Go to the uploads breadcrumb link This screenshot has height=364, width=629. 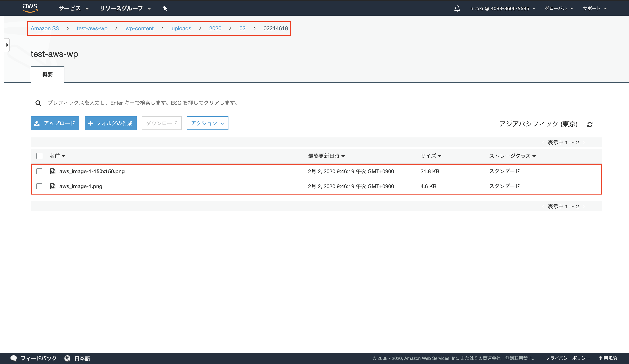point(181,28)
